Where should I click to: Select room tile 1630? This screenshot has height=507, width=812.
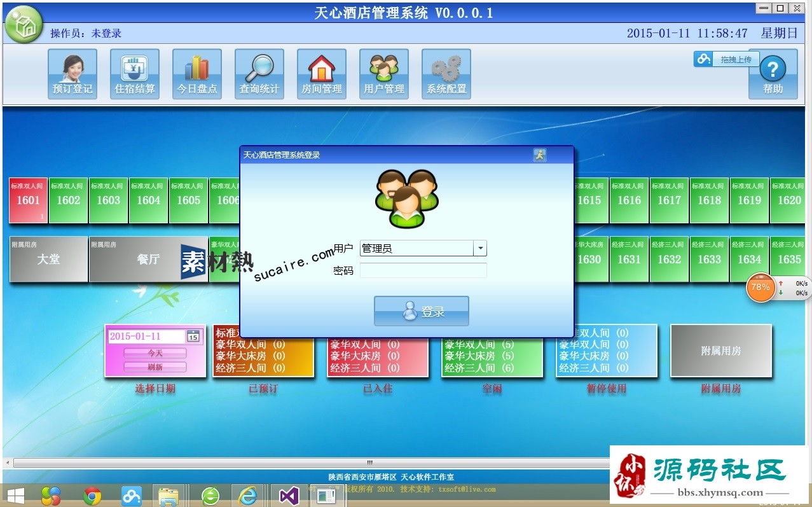pyautogui.click(x=591, y=259)
